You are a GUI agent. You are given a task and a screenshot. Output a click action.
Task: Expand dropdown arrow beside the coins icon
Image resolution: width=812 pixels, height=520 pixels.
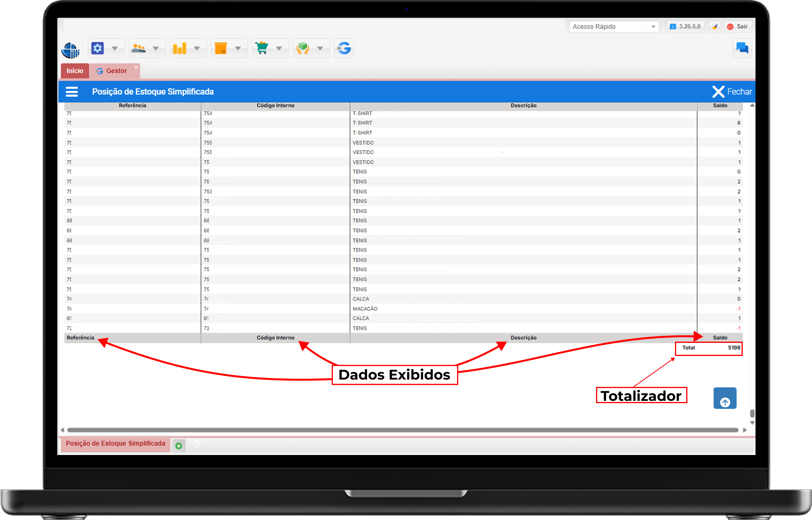[x=197, y=48]
